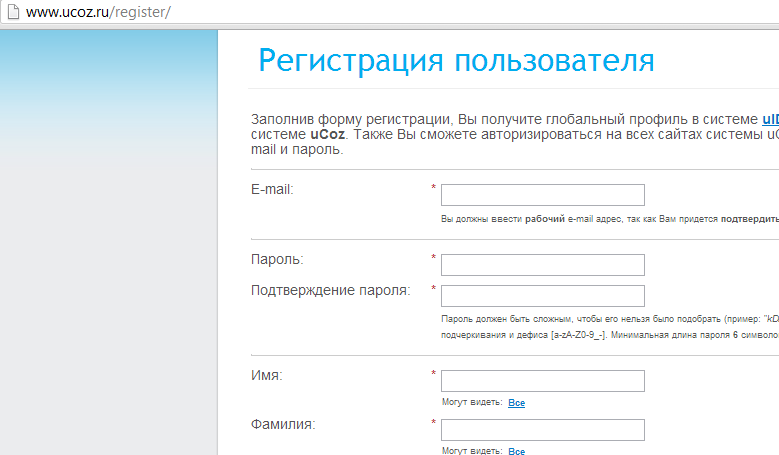779x455 pixels.
Task: Click the Подтверждение пароля label text
Action: point(330,291)
